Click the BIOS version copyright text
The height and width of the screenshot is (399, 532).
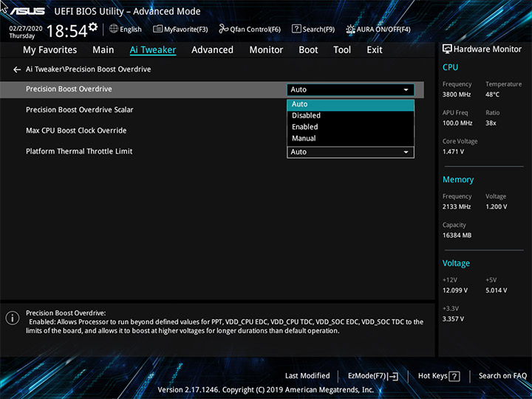[266, 390]
